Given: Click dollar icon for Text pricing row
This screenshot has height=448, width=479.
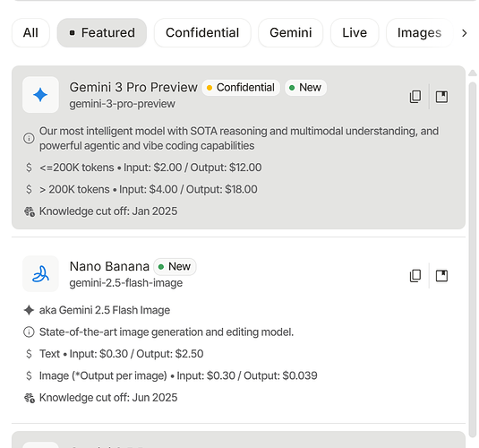Looking at the screenshot, I should (29, 354).
